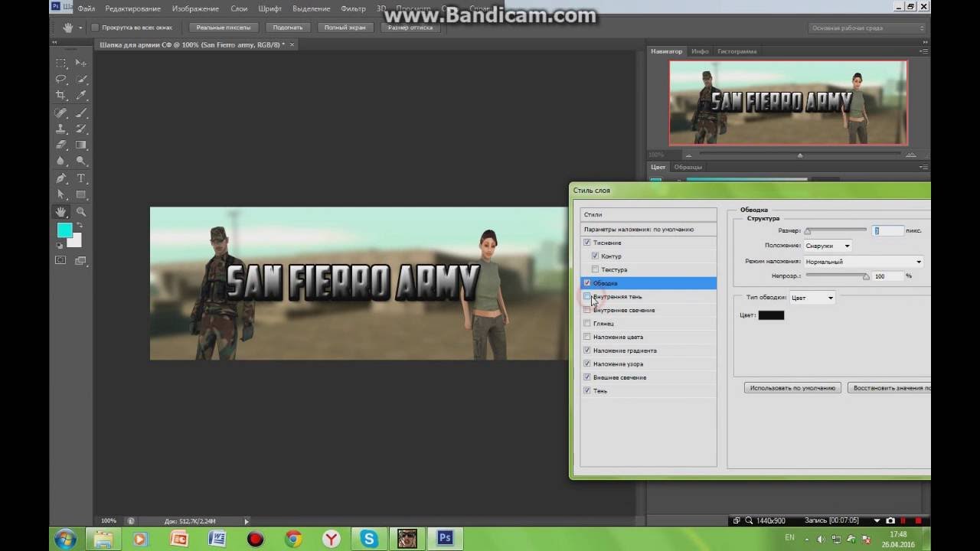Focus the Размер pixel input field

pos(887,230)
